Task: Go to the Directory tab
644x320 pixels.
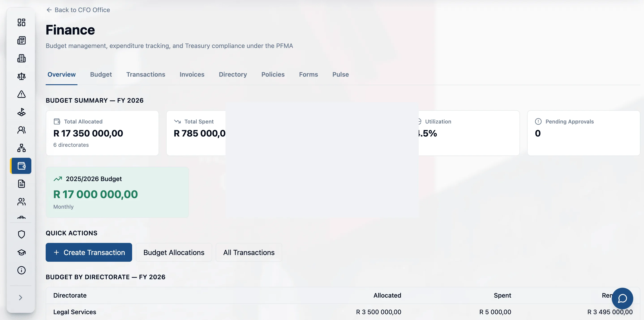Action: [x=233, y=75]
